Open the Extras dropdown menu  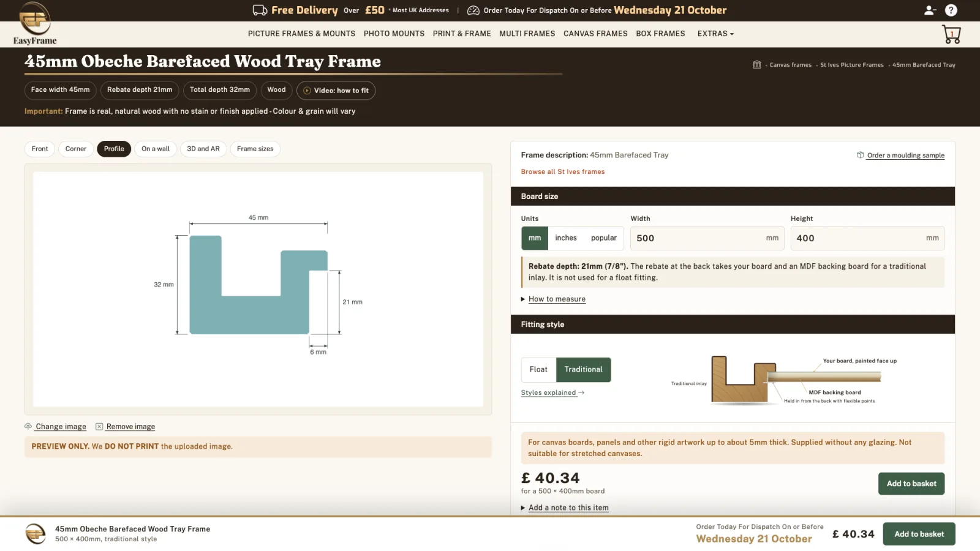point(715,34)
